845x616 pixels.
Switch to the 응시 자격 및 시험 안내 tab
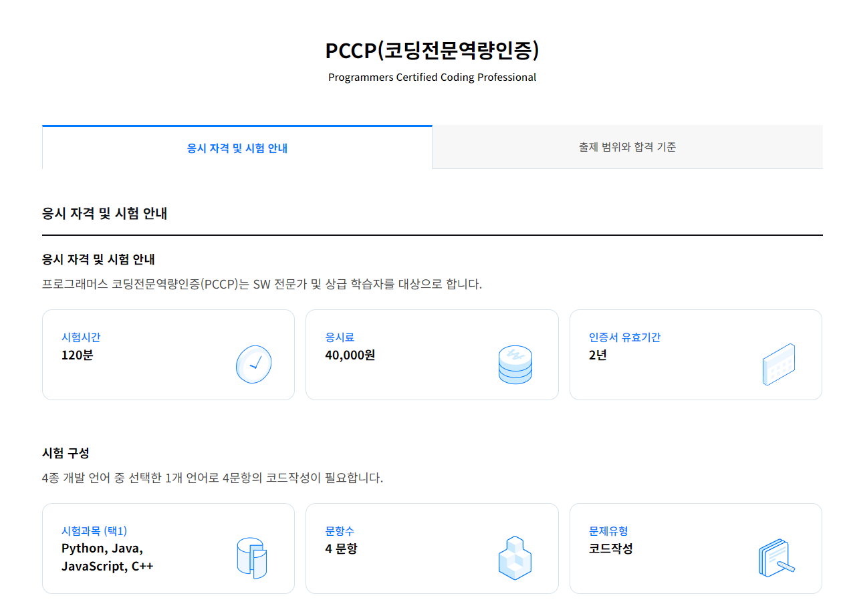click(237, 147)
